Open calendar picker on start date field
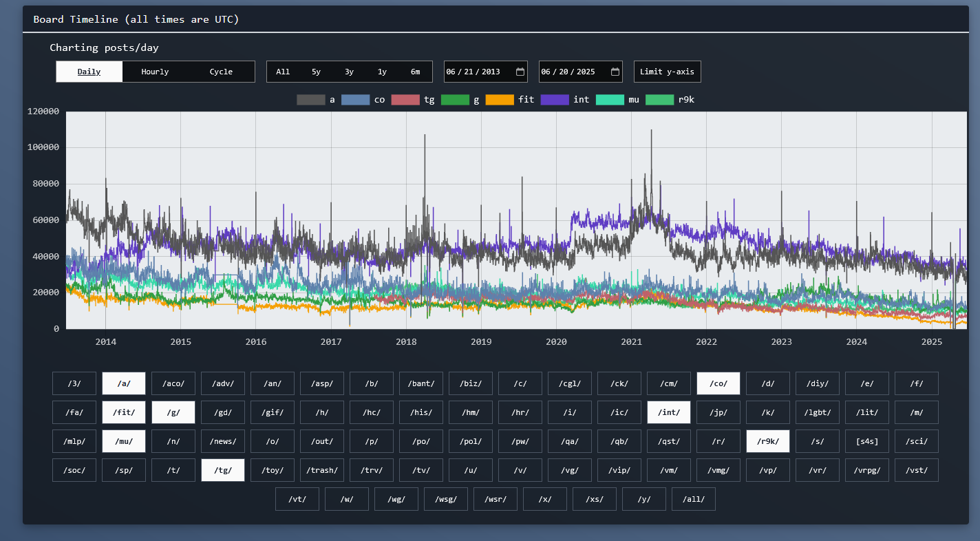This screenshot has width=980, height=541. (520, 72)
